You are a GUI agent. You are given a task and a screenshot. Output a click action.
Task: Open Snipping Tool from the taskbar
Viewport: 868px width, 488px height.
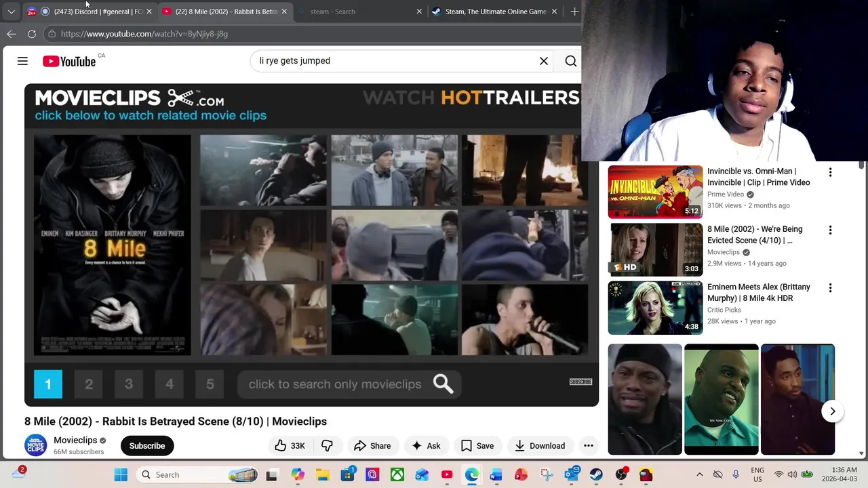click(x=547, y=474)
